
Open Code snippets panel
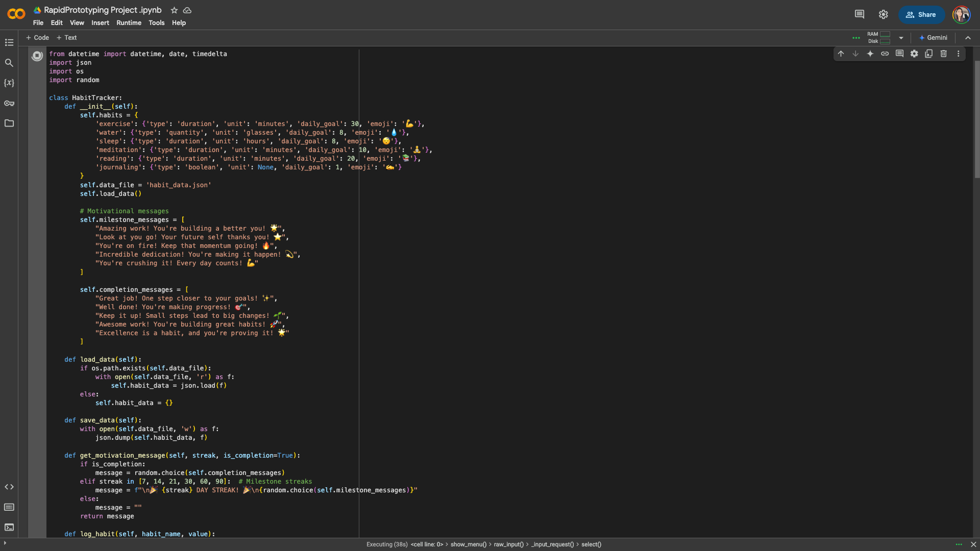[9, 487]
